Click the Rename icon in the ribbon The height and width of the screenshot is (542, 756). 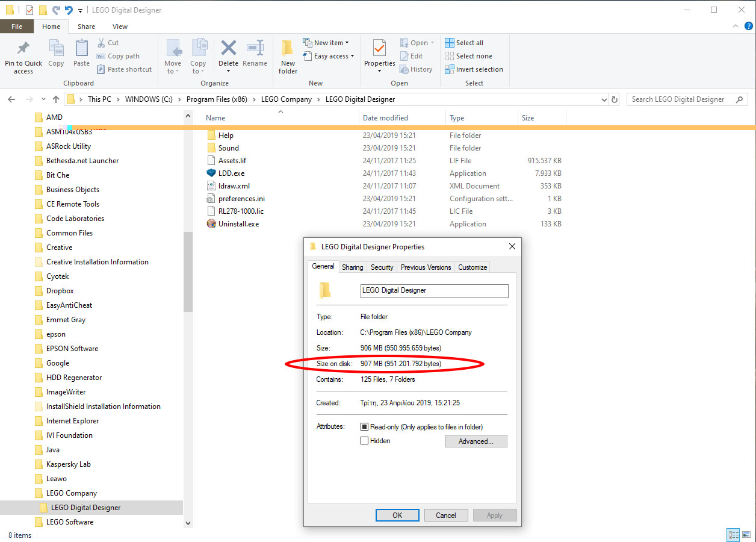click(255, 48)
